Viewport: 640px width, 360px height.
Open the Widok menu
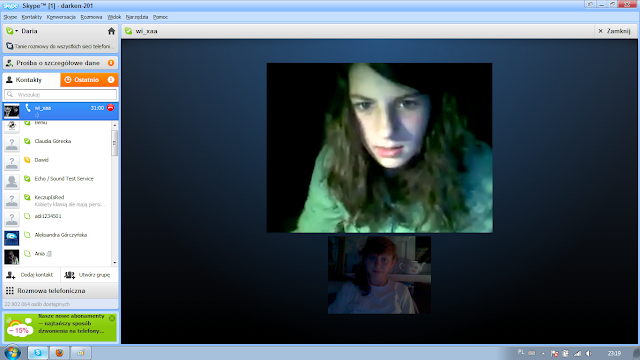[114, 17]
